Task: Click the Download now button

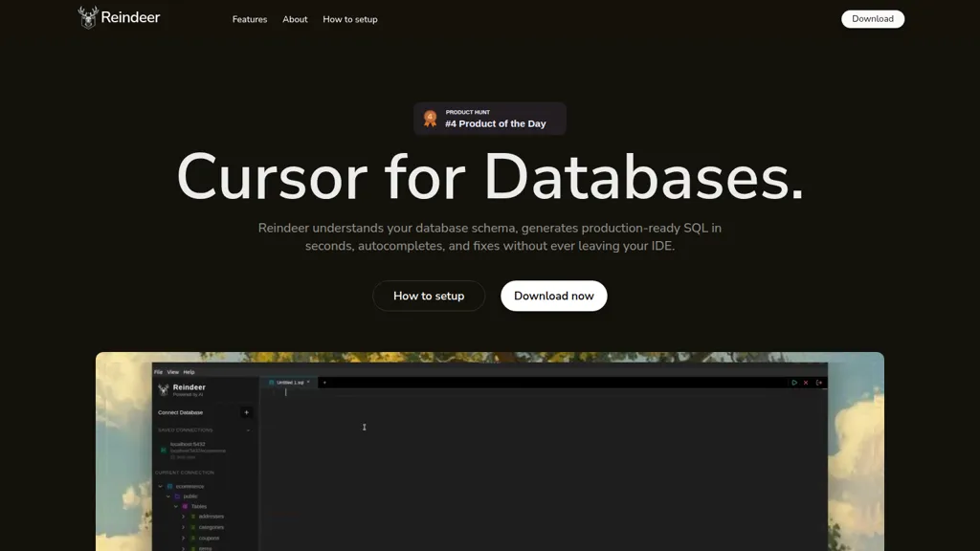Action: point(554,297)
